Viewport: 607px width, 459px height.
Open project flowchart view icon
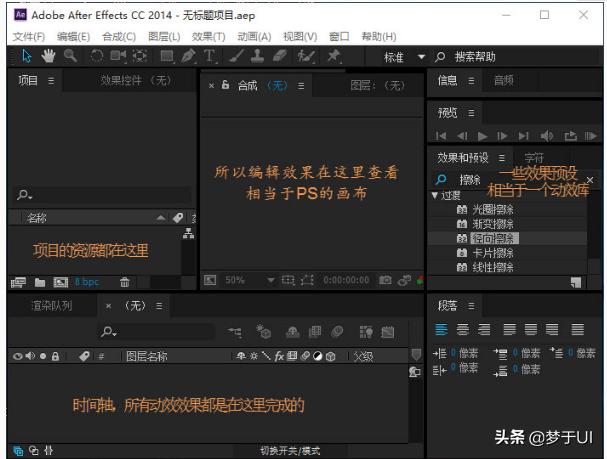click(189, 233)
